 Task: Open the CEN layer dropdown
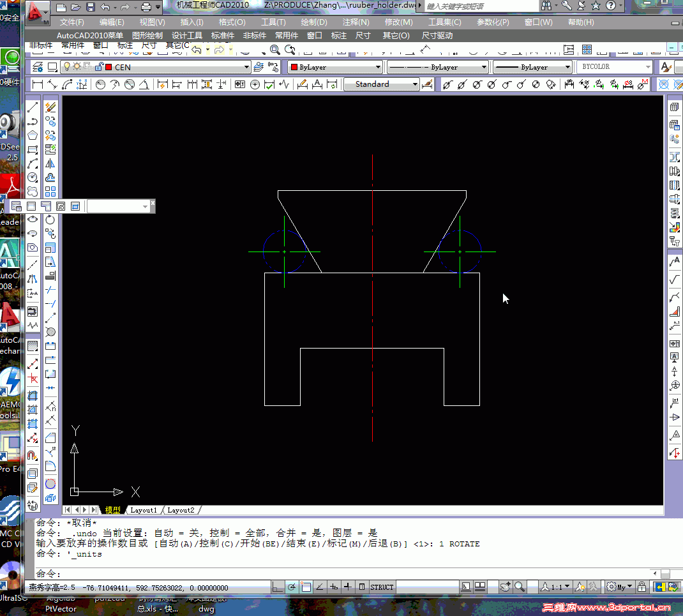[x=246, y=67]
